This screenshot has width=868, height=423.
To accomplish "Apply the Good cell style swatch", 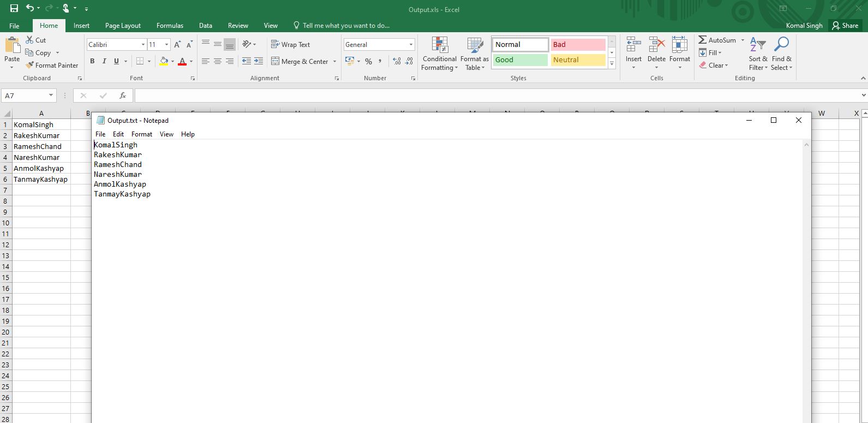I will [520, 60].
